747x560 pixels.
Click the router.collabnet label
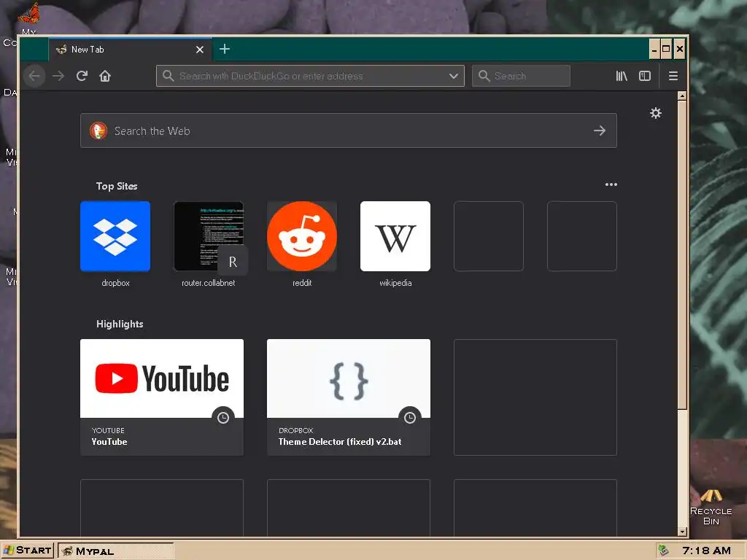pos(209,283)
